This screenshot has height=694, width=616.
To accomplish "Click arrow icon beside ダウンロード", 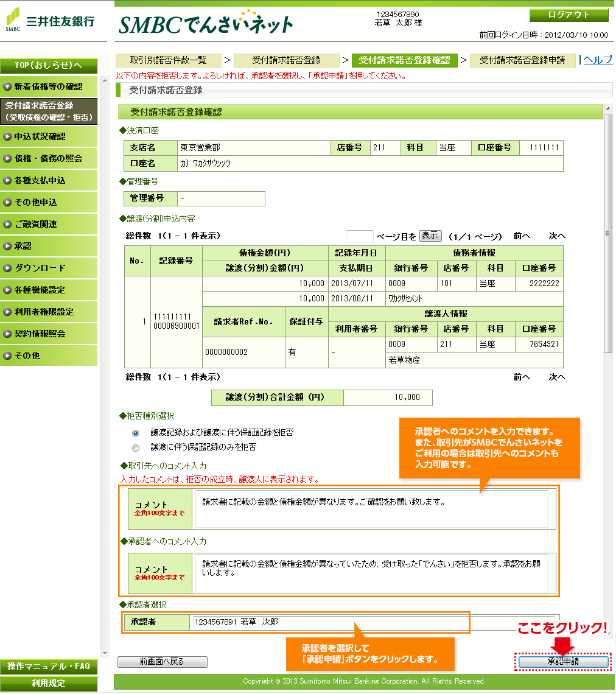I will [7, 268].
